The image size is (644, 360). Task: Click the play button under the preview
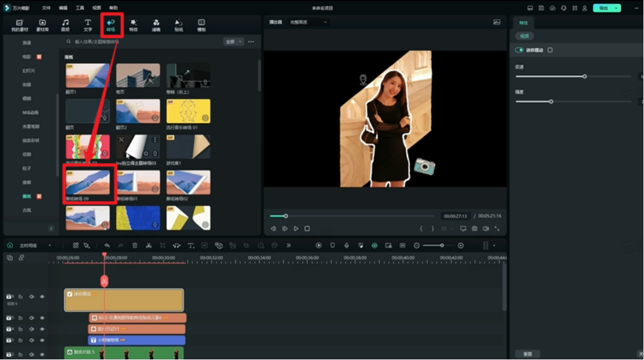(x=296, y=229)
